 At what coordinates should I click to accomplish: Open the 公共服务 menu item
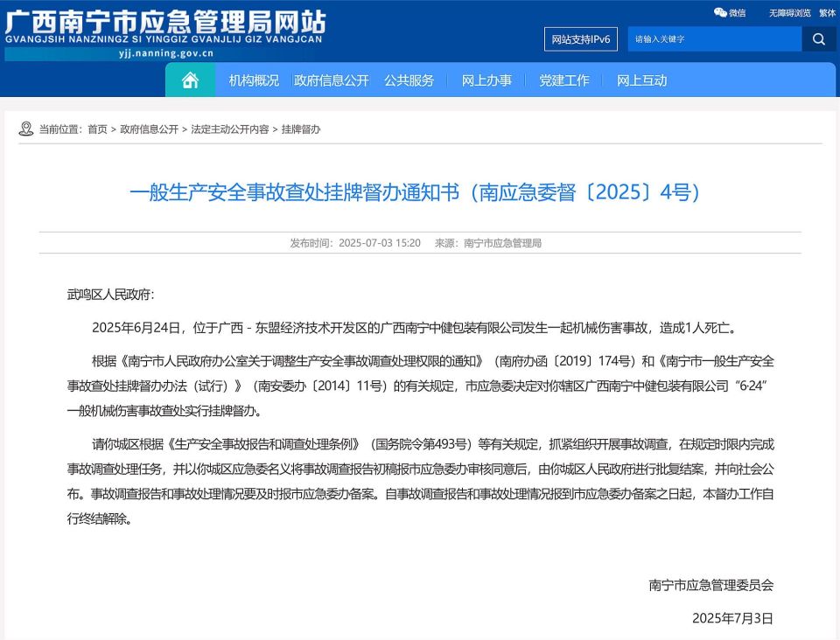(x=409, y=80)
